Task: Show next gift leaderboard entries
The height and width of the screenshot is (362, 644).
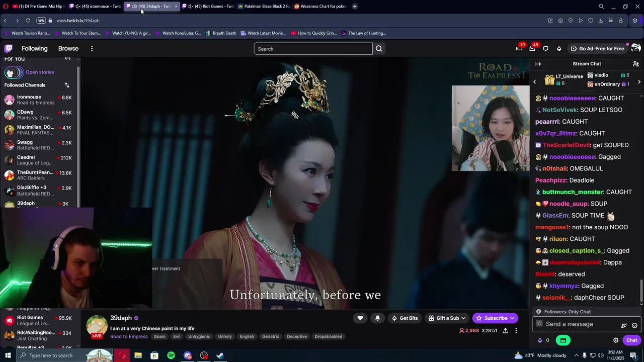Action: [x=639, y=81]
